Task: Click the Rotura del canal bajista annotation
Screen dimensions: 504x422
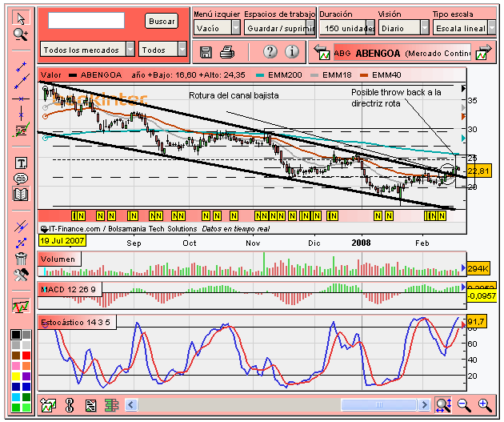Action: [x=234, y=95]
